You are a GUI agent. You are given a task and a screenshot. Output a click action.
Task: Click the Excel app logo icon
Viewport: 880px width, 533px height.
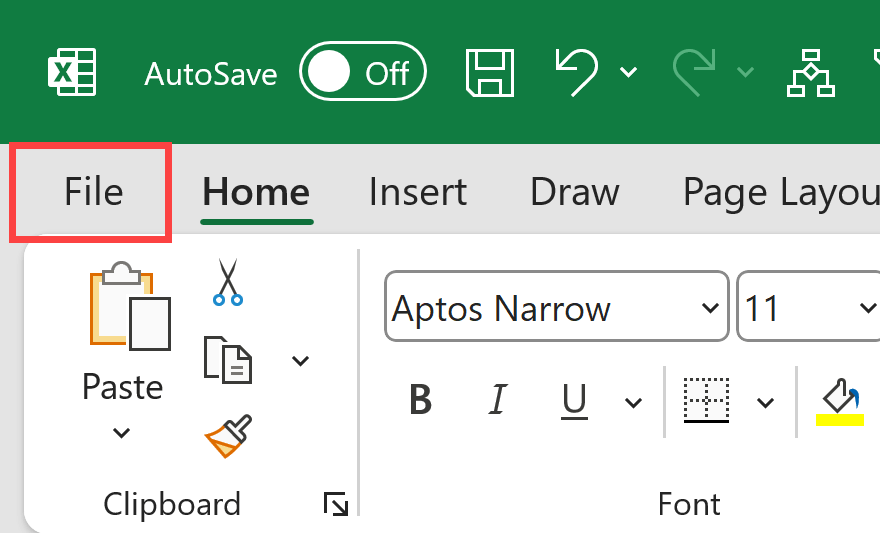pyautogui.click(x=72, y=72)
